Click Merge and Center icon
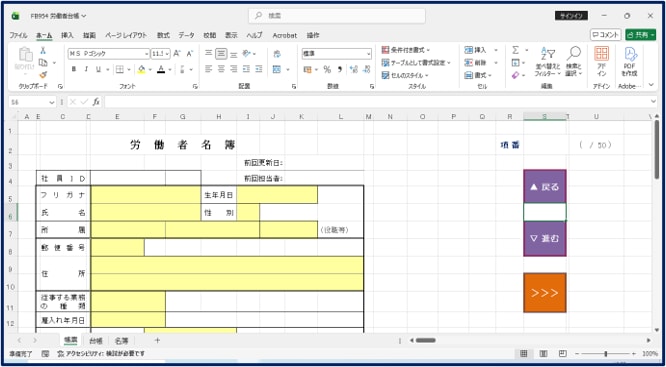 coord(277,69)
